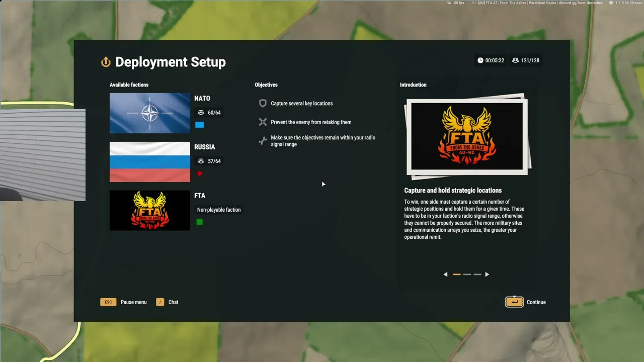This screenshot has width=644, height=362.
Task: Click the NATO blue color marker
Action: 200,125
